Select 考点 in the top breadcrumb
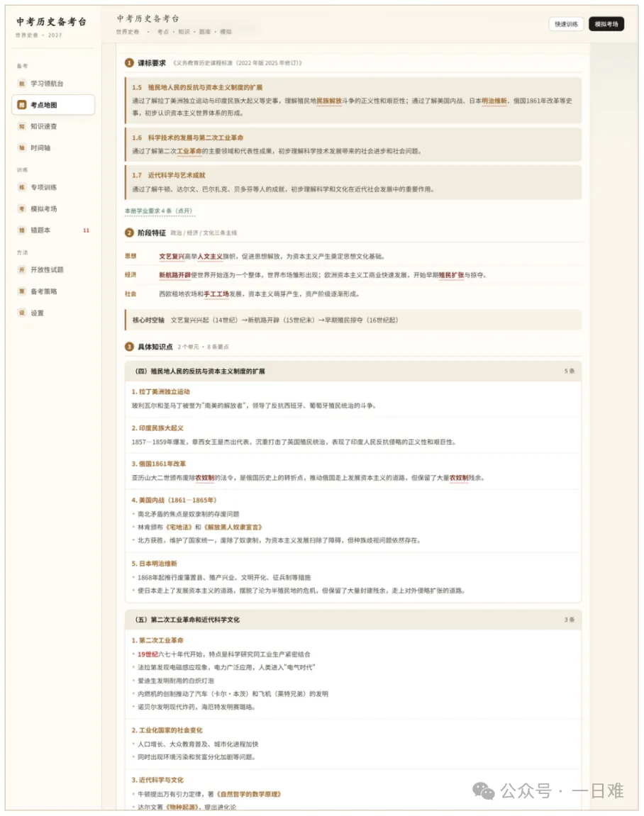 tap(163, 32)
